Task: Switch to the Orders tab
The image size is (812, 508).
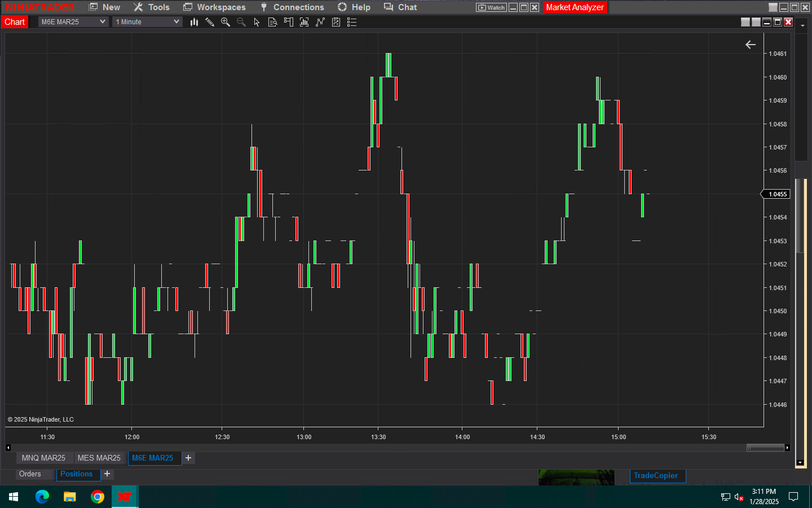Action: tap(30, 474)
